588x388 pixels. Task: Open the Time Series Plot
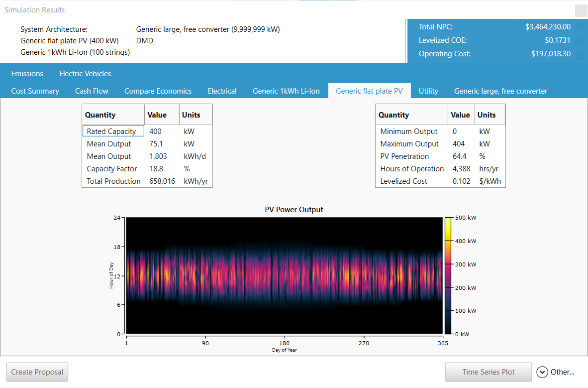pos(488,372)
